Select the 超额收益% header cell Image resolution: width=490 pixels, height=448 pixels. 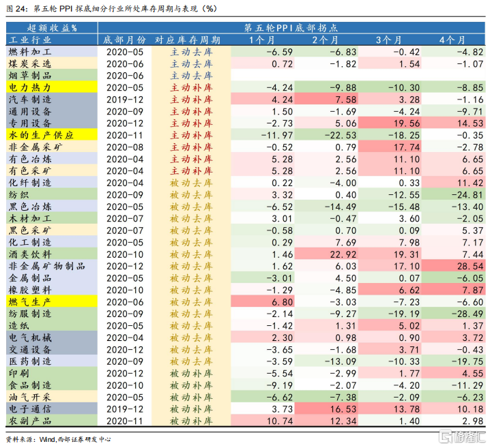point(52,28)
